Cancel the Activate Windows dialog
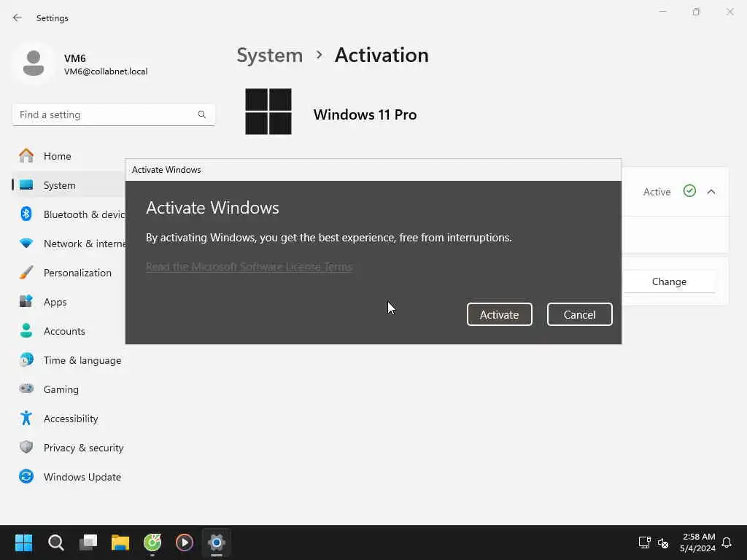 (x=579, y=314)
